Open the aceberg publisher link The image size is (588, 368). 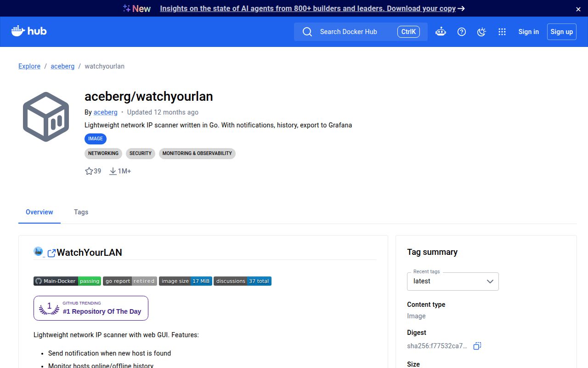tap(106, 112)
